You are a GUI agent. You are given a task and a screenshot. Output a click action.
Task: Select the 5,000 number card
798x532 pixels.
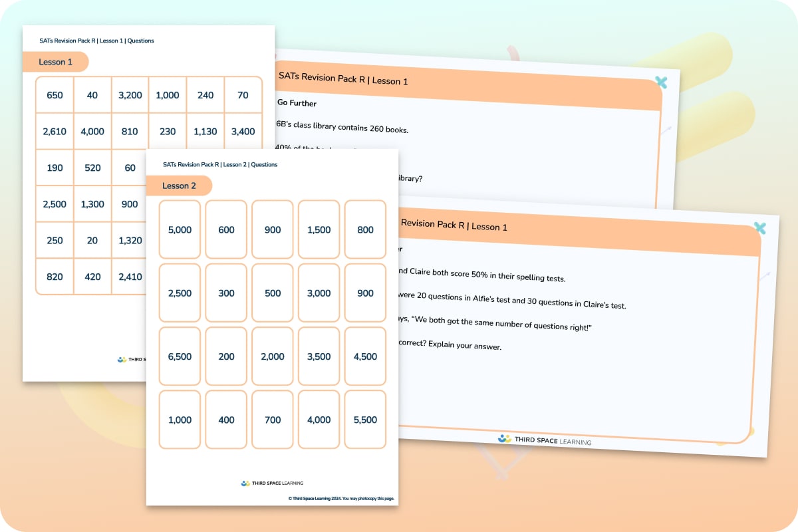point(179,229)
